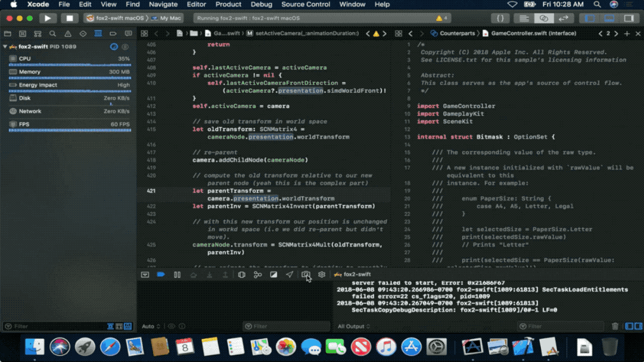Pause program execution
Viewport: 644px width, 362px height.
[x=177, y=274]
